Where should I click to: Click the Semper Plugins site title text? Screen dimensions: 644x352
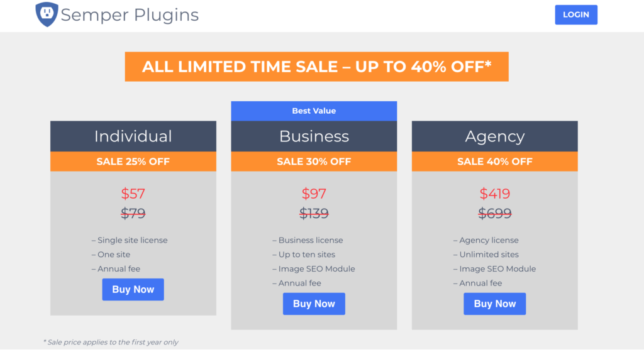click(130, 15)
